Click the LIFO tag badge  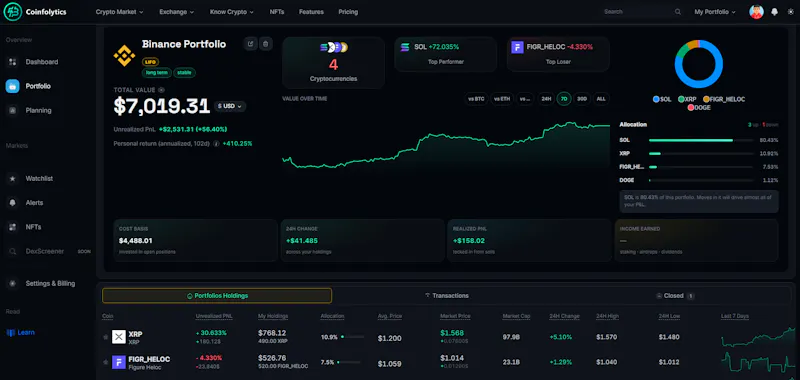[151, 62]
